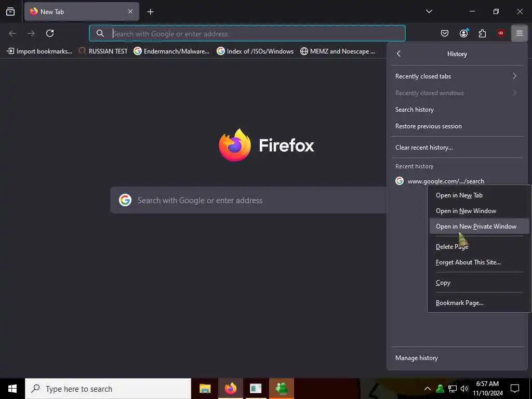Screen dimensions: 532x399
Task: Open the Firefox account icon
Action: 463,33
